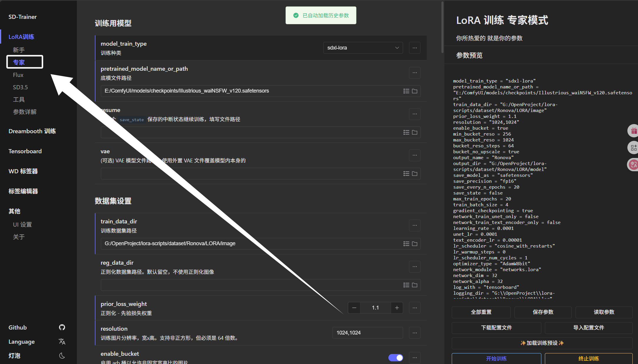Toggle the enable_bucket switch
Screen dimensions: 638x364
pyautogui.click(x=395, y=358)
